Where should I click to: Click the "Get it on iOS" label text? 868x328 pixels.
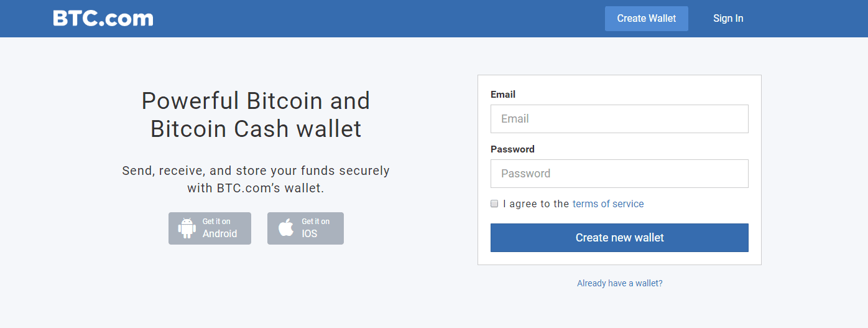coord(315,228)
